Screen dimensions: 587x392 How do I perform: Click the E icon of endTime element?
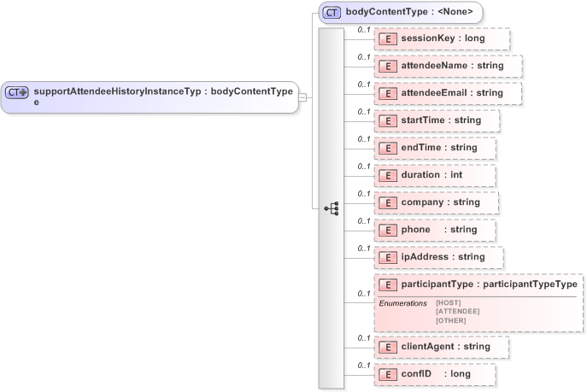(x=388, y=148)
